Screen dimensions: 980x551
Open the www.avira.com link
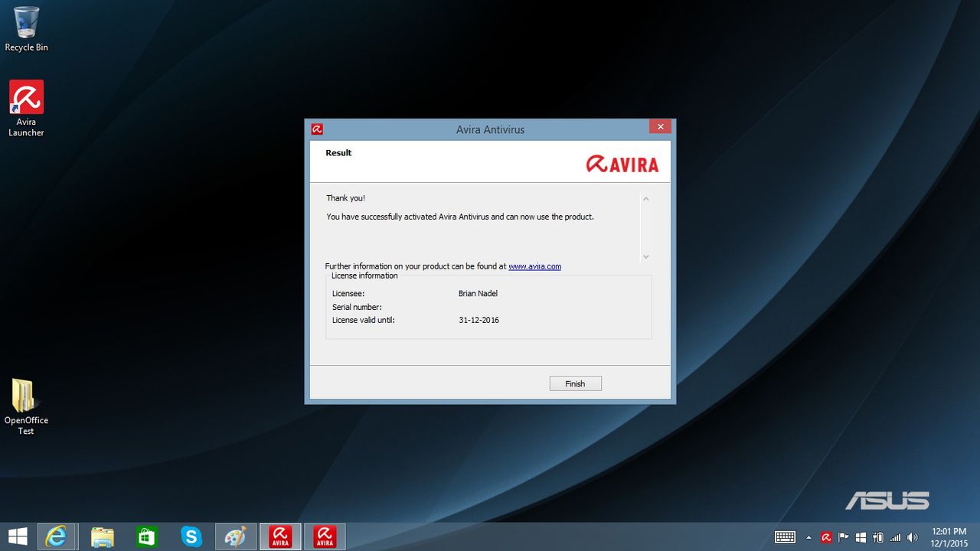click(x=534, y=266)
